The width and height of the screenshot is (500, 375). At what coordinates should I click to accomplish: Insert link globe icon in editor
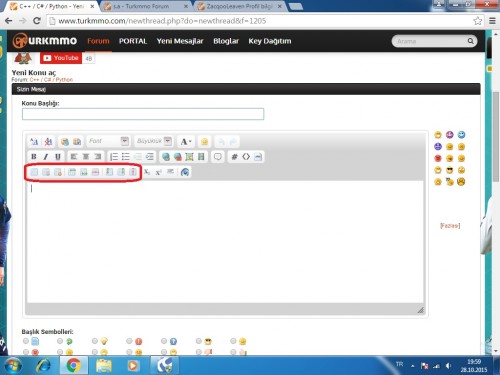pyautogui.click(x=166, y=157)
